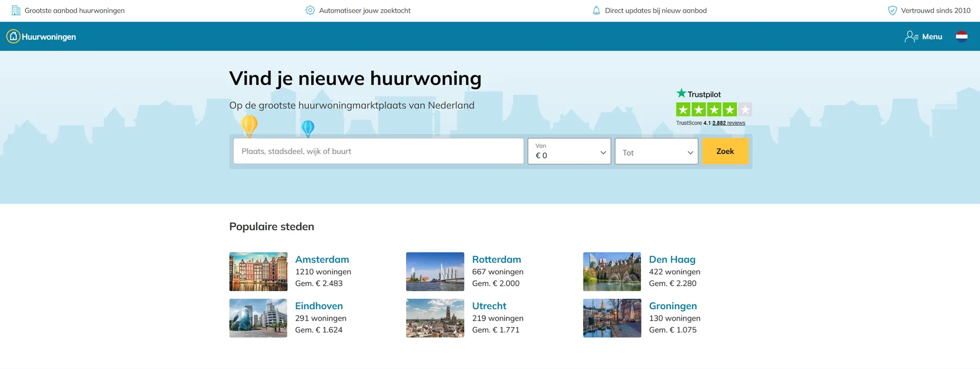
Task: Click the Trustpilot star logo
Action: point(681,94)
